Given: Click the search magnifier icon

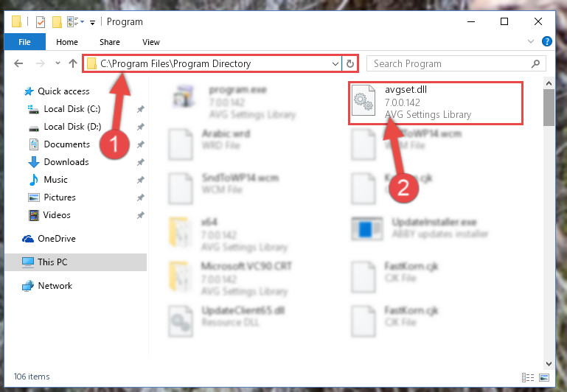Looking at the screenshot, I should pos(535,64).
